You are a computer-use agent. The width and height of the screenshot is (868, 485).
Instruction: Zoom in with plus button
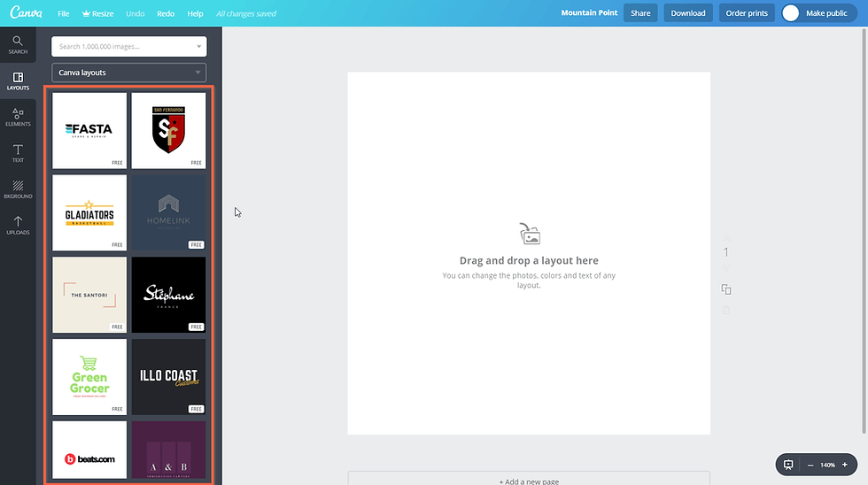pyautogui.click(x=845, y=465)
